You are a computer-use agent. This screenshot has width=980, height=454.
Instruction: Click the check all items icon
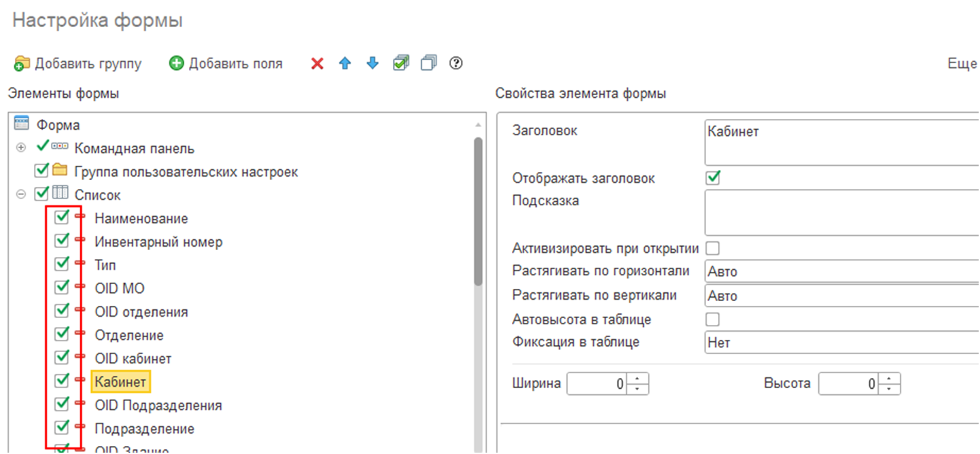click(401, 63)
